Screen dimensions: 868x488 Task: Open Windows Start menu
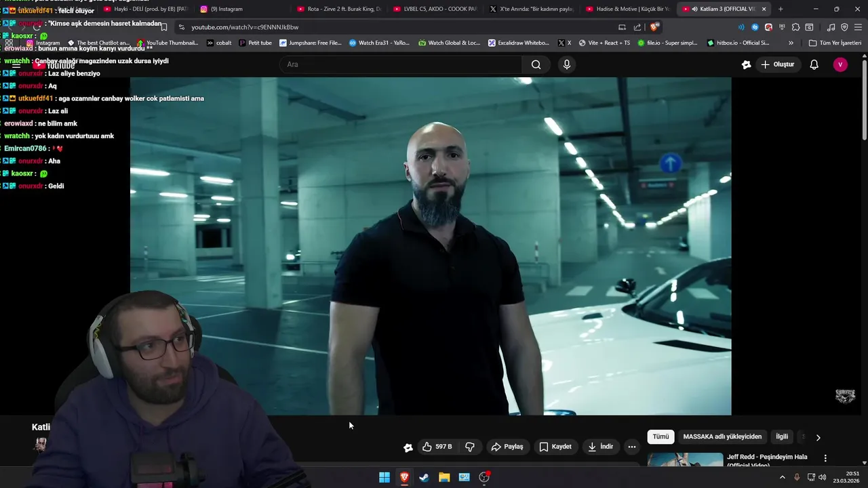(384, 477)
